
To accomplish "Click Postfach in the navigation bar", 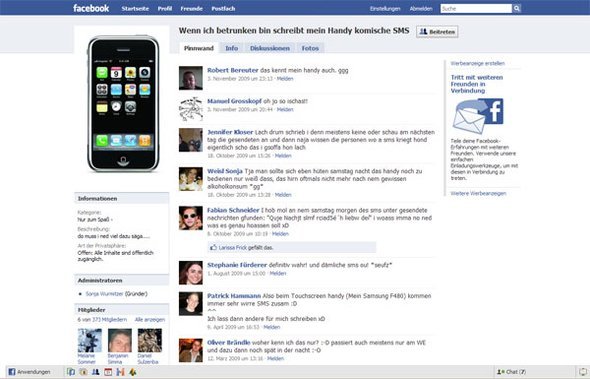I will [223, 9].
